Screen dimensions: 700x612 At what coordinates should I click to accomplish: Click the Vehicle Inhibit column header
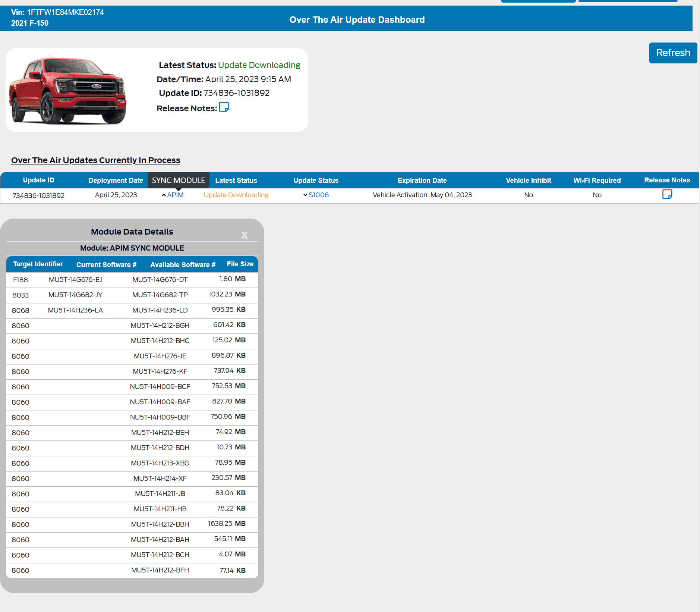[x=529, y=181]
